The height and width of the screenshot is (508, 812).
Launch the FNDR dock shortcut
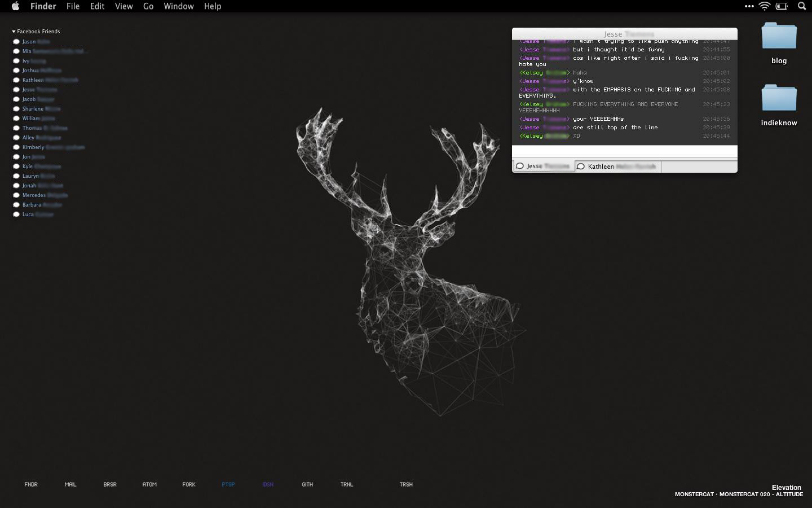[x=31, y=484]
